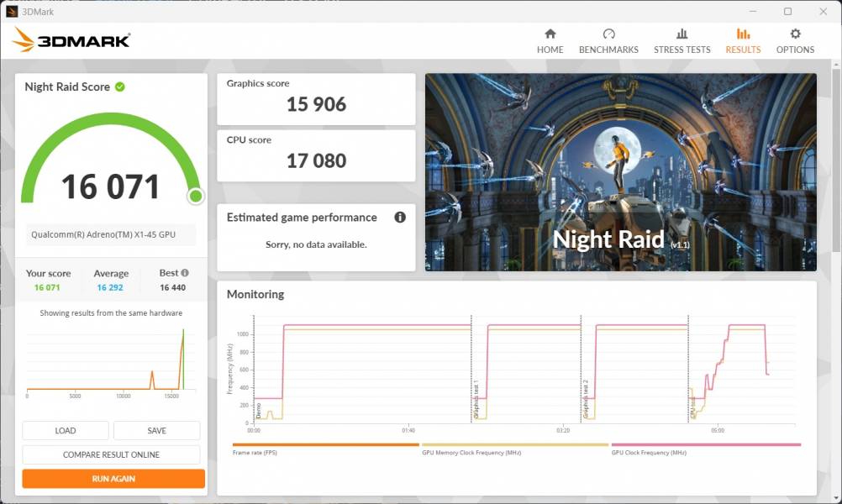Go to the HOME tab
Image resolution: width=842 pixels, height=504 pixels.
(550, 50)
